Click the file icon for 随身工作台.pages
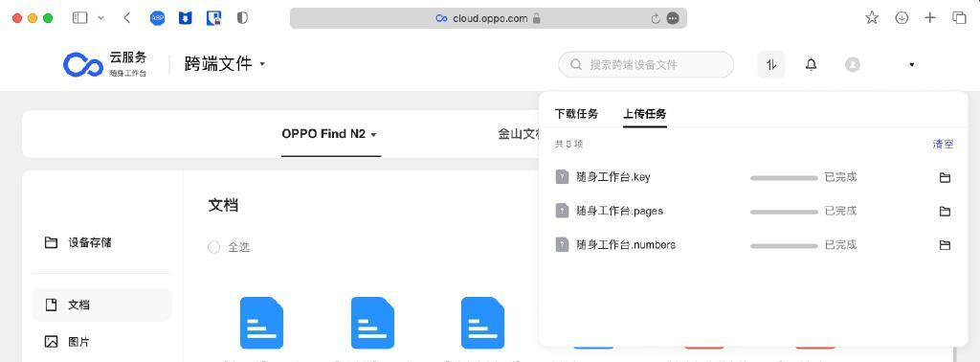This screenshot has height=362, width=980. (562, 211)
